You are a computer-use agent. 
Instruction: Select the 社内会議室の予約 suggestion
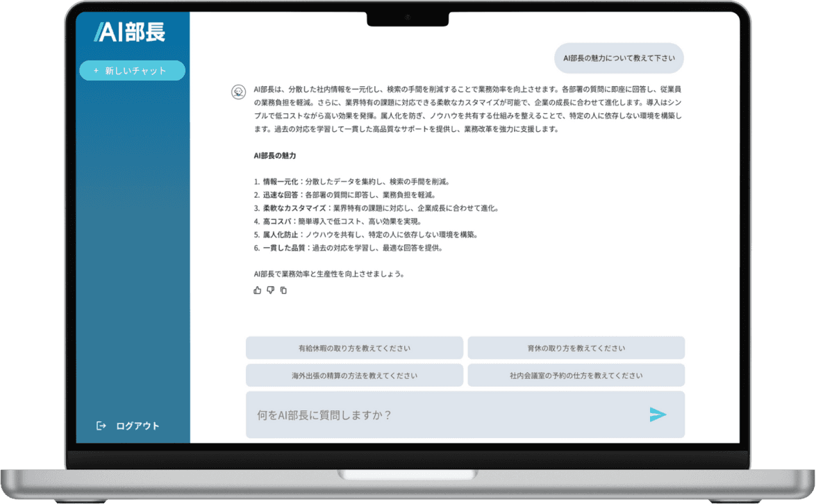click(576, 375)
